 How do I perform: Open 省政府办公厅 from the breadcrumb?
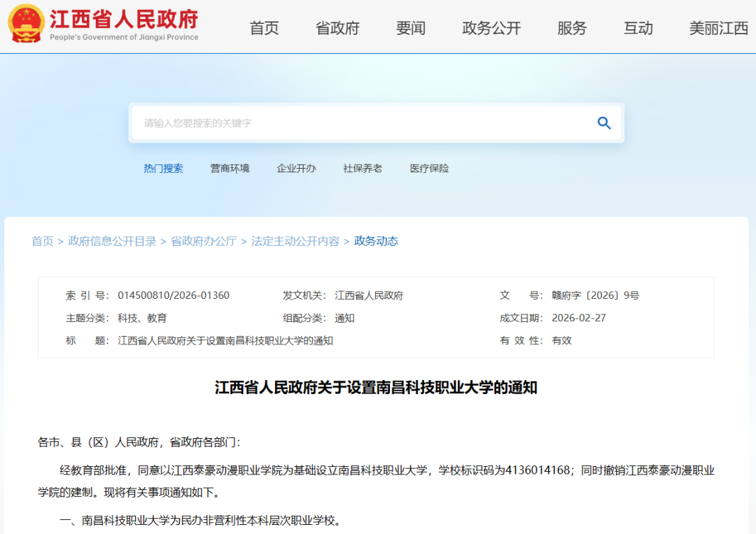pos(201,241)
